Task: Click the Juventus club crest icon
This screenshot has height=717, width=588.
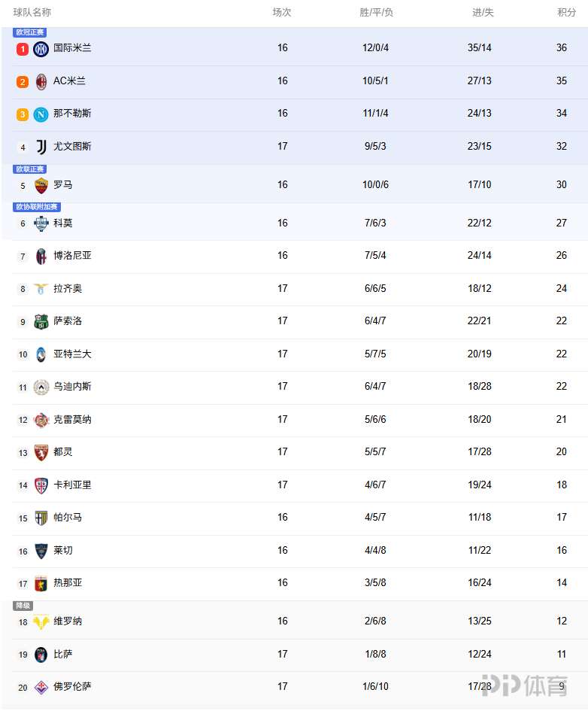Action: pos(41,147)
